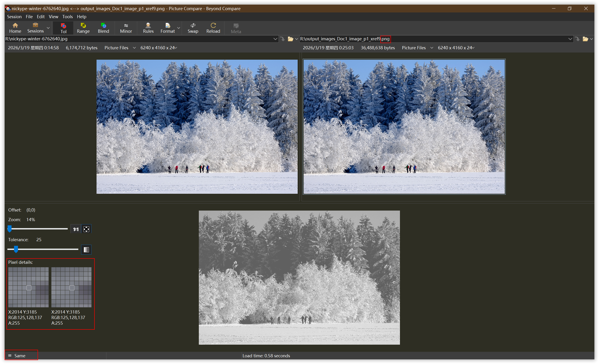
Task: Expand the Sessions dropdown arrow
Action: [48, 28]
